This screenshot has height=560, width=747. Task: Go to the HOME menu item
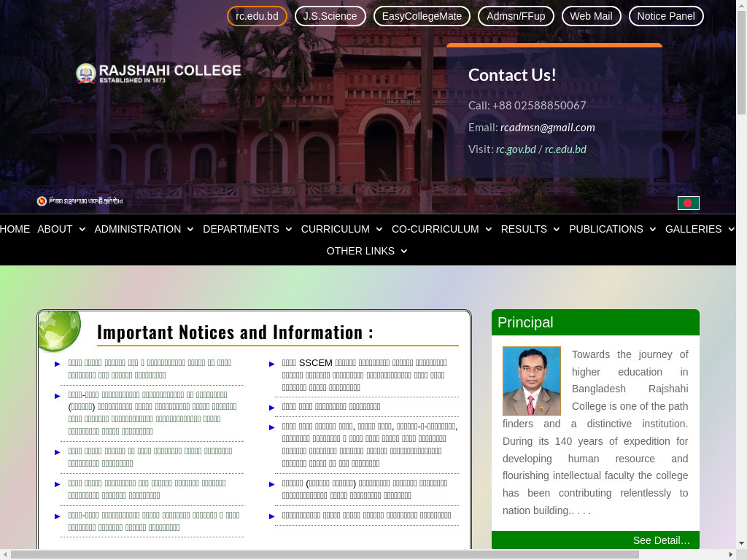[x=15, y=229]
